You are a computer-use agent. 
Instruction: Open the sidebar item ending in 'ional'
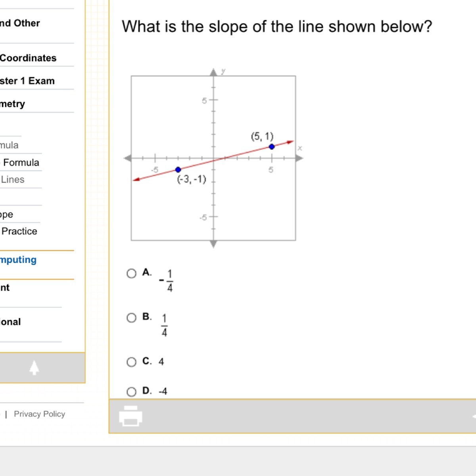11,322
